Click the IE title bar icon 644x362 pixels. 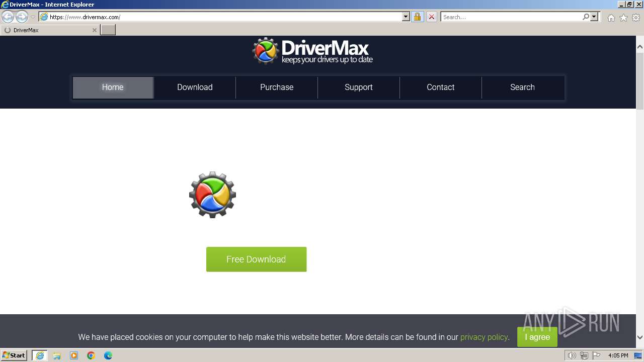[x=5, y=5]
